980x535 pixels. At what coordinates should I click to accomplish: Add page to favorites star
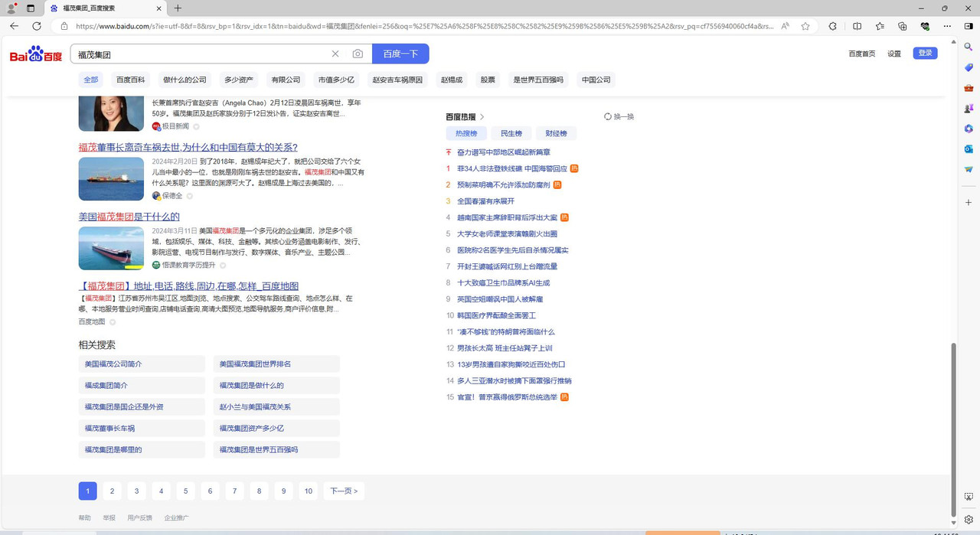pyautogui.click(x=805, y=26)
